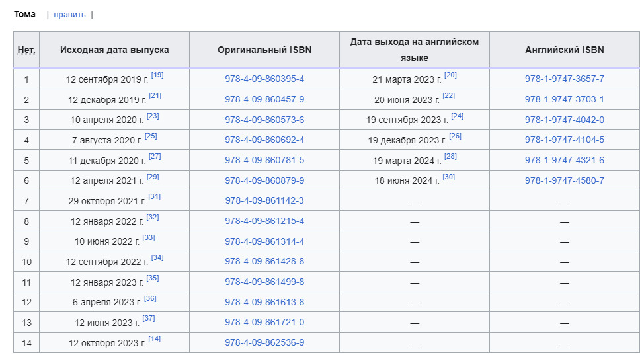
Task: Open ISBN 978-4-09-861428-8 link
Action: [264, 261]
